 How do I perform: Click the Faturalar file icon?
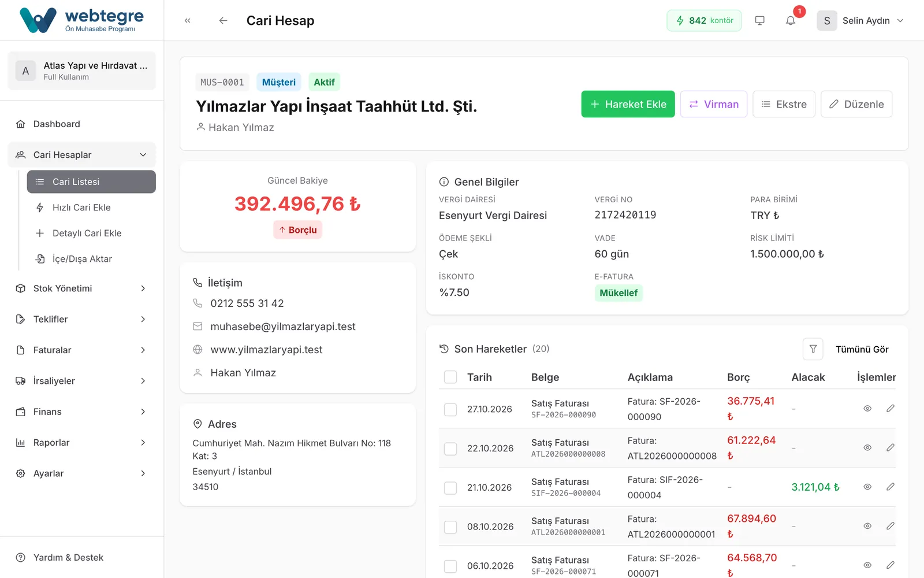(21, 350)
